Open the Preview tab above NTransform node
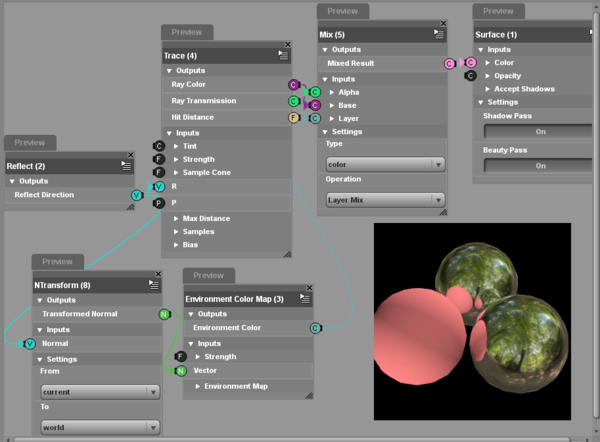 (x=57, y=262)
